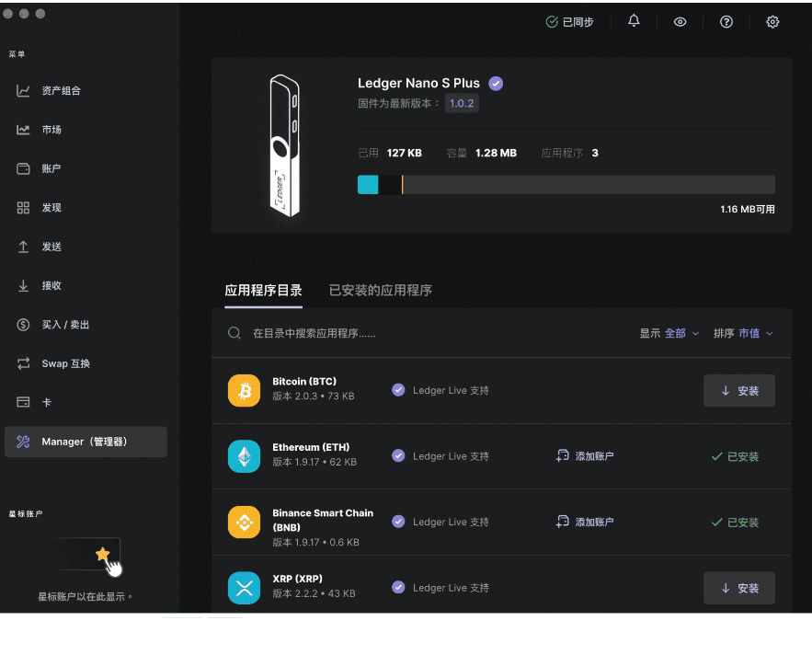The width and height of the screenshot is (812, 655).
Task: Select the Swap 互换 sidebar icon
Action: 24,362
